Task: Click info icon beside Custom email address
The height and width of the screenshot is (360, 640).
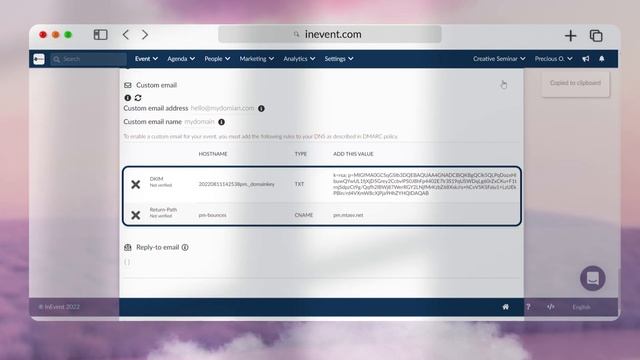Action: [261, 109]
